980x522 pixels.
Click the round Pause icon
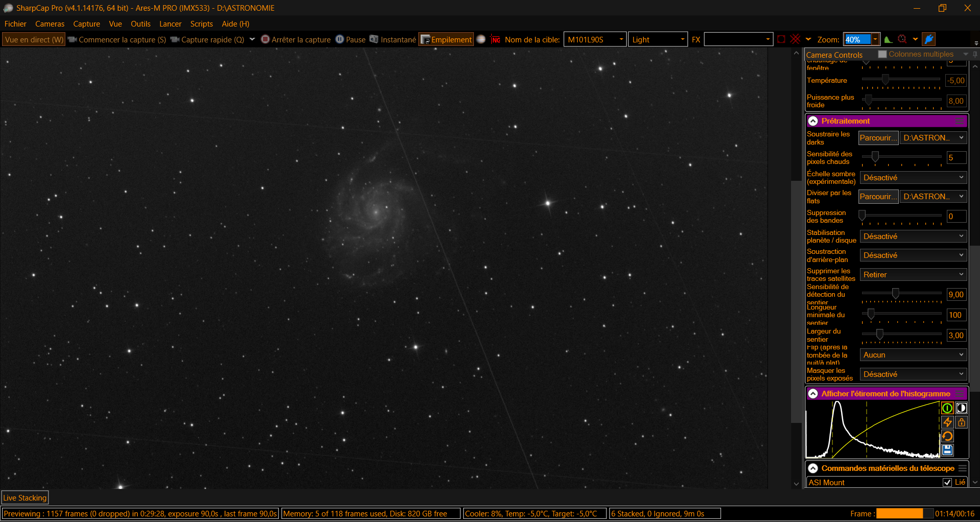(340, 39)
